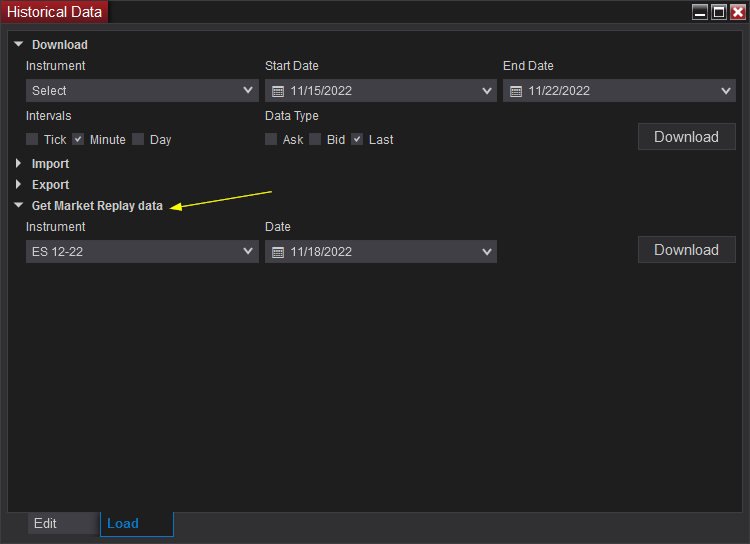Enable the Bid data type checkbox
The height and width of the screenshot is (544, 750).
click(x=315, y=139)
